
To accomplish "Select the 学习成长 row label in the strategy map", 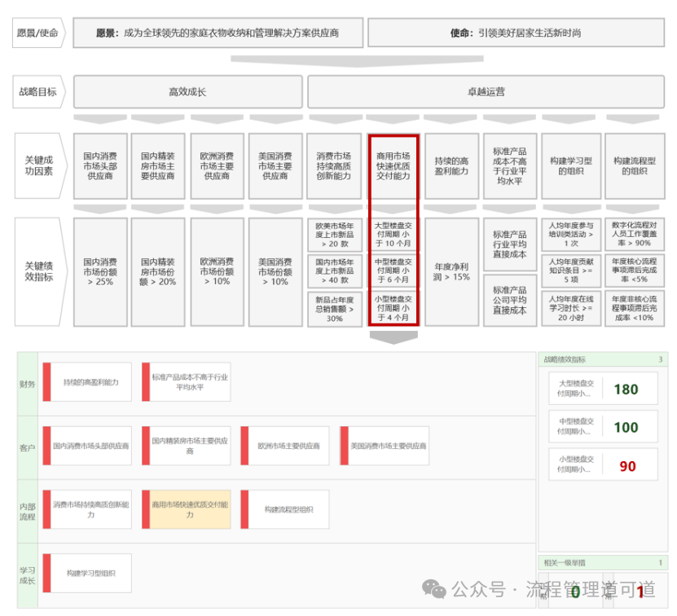I will point(28,574).
